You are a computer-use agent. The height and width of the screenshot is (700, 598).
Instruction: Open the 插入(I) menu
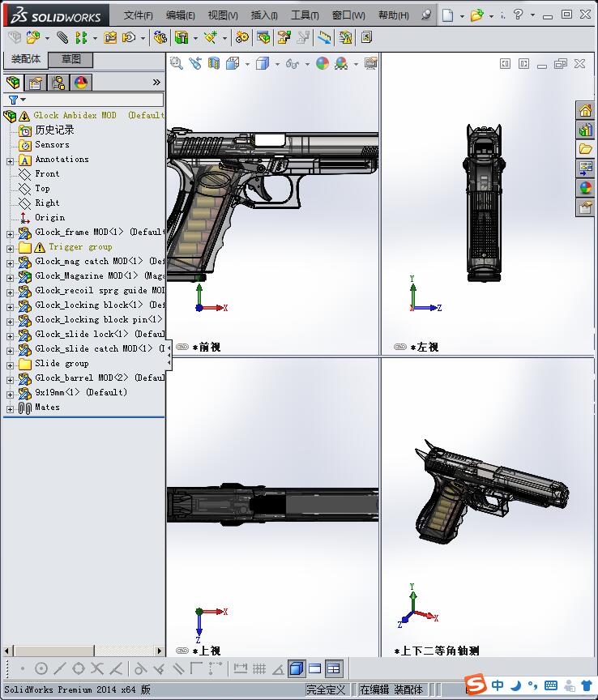[x=264, y=15]
